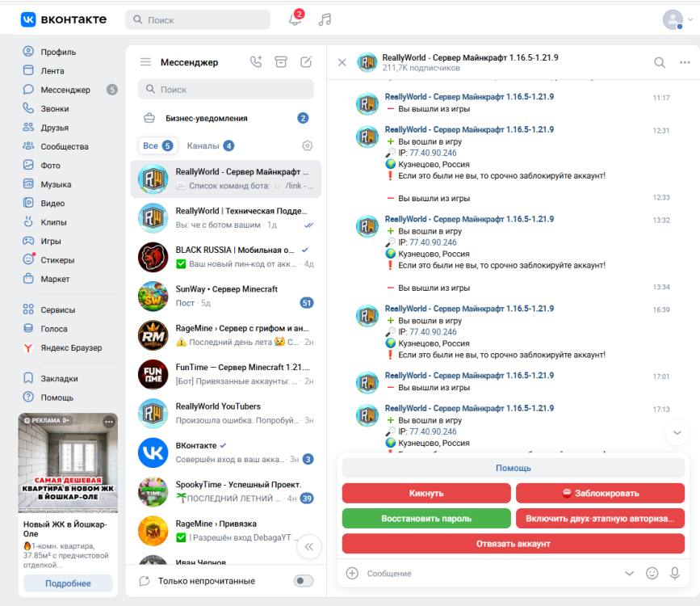Click the Messenger search input field
The height and width of the screenshot is (606, 700).
pyautogui.click(x=226, y=90)
